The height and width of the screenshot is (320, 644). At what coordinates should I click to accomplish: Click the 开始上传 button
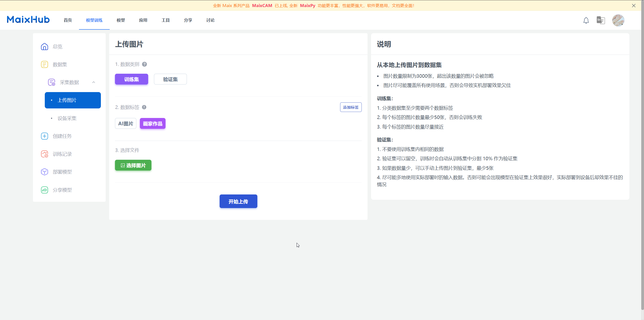238,201
